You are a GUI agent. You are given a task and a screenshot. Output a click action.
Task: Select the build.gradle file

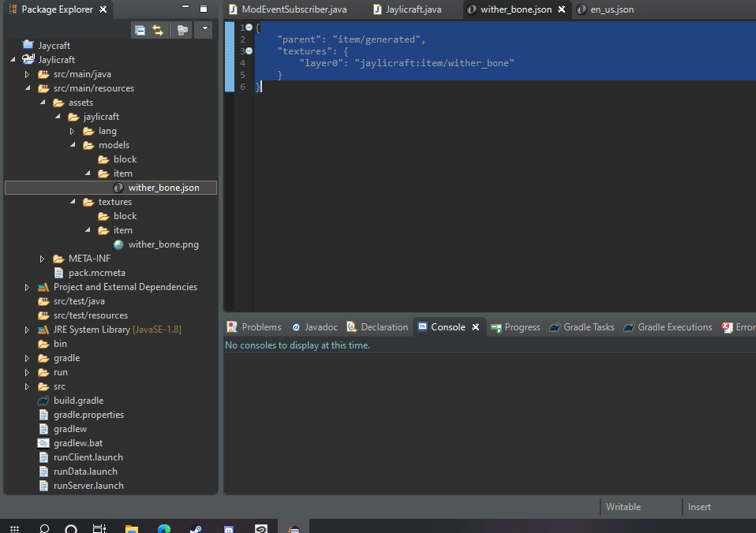pyautogui.click(x=78, y=401)
